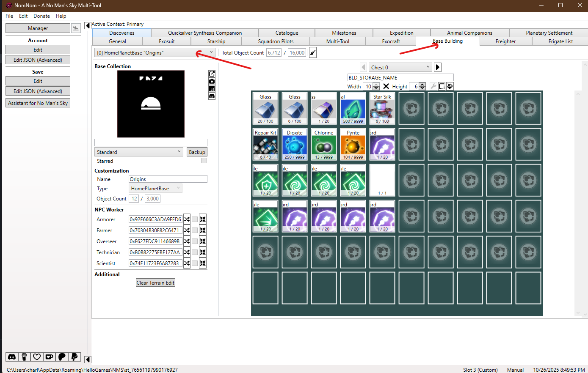Click the camera icon next to base thumbnail
The height and width of the screenshot is (373, 588).
click(212, 81)
